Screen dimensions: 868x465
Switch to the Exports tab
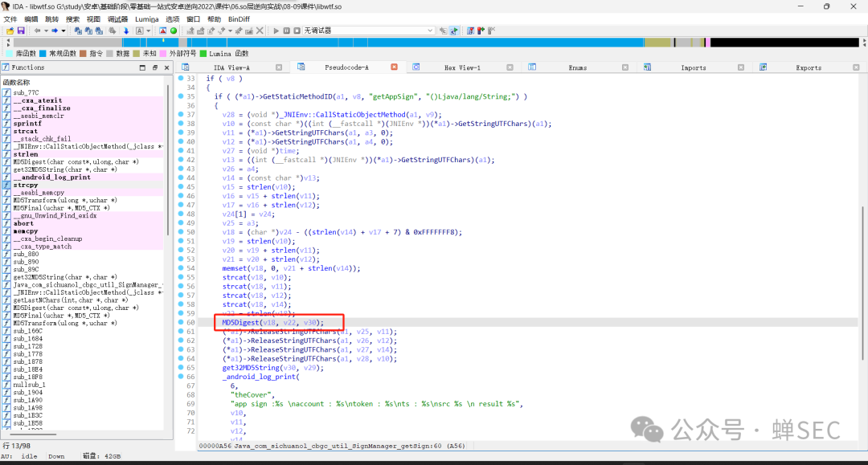coord(809,67)
